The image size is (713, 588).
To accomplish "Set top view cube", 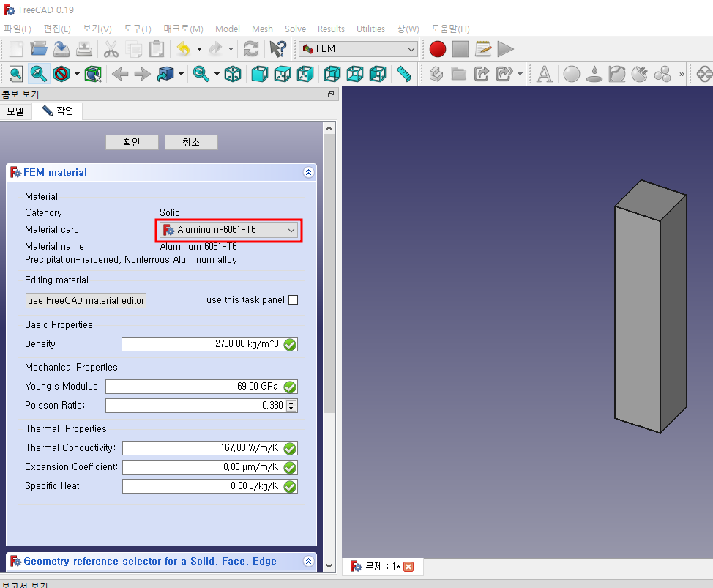I will click(x=283, y=74).
